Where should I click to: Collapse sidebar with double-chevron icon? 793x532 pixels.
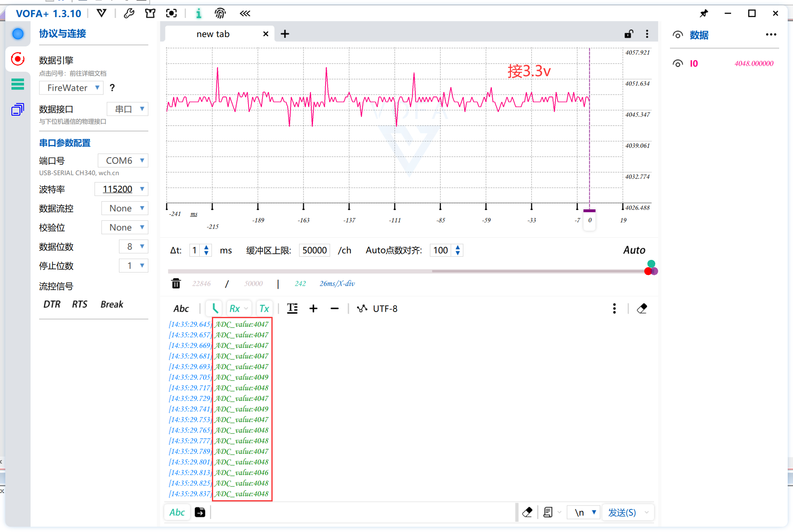(245, 13)
